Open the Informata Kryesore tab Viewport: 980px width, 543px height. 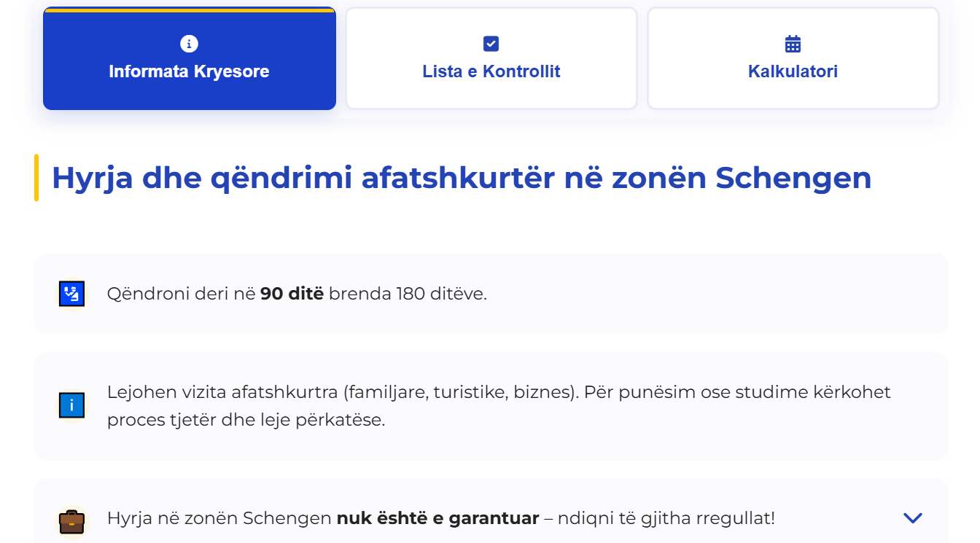[x=190, y=71]
